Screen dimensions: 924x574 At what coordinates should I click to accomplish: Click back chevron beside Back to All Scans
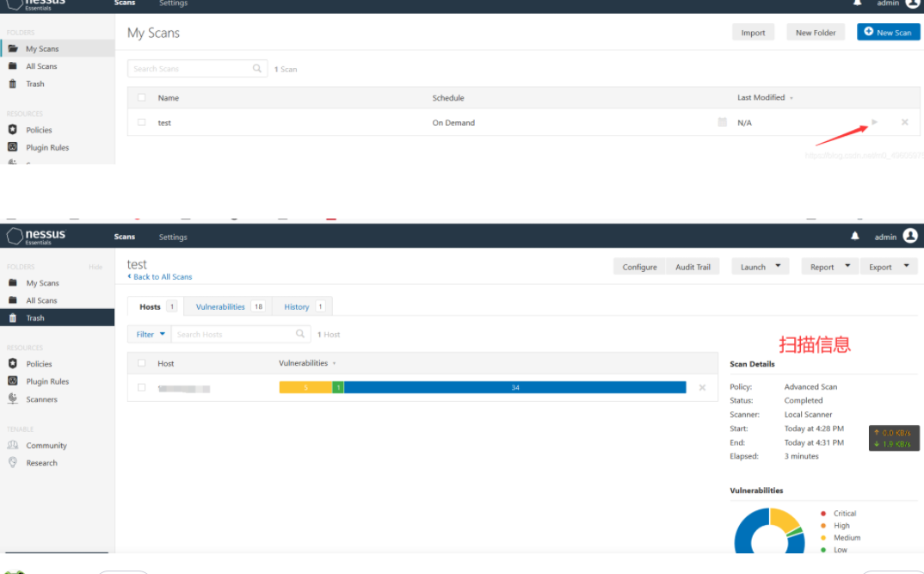click(129, 275)
